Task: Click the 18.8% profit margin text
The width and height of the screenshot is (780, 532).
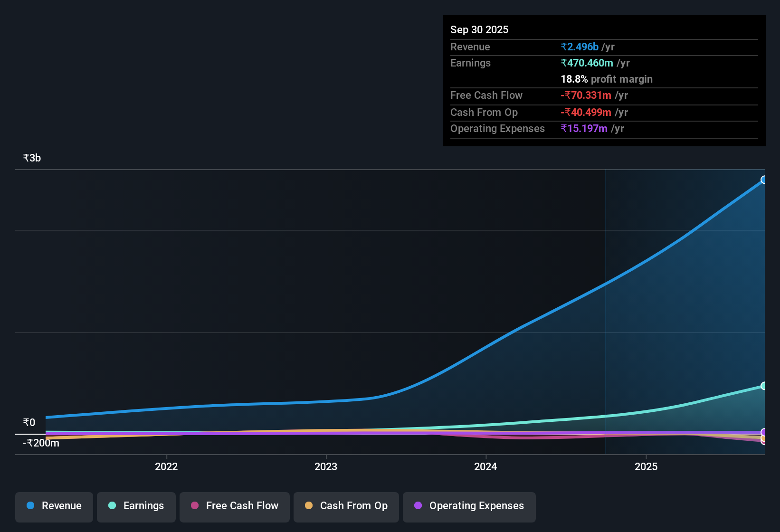Action: (607, 79)
